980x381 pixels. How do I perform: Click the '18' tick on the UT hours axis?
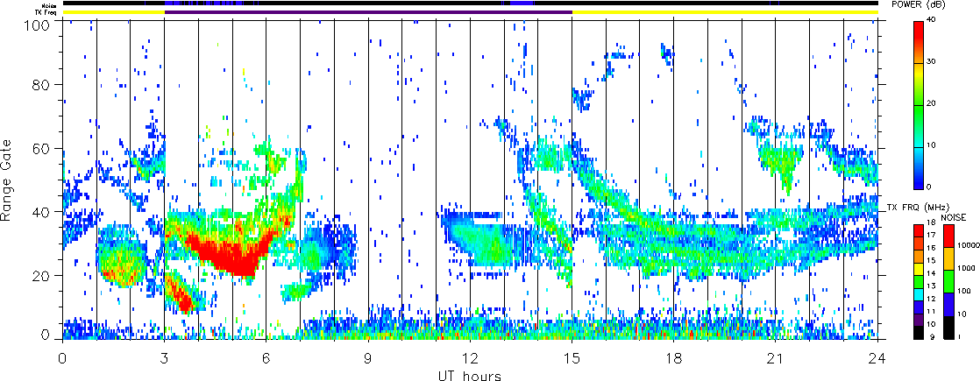tap(674, 358)
